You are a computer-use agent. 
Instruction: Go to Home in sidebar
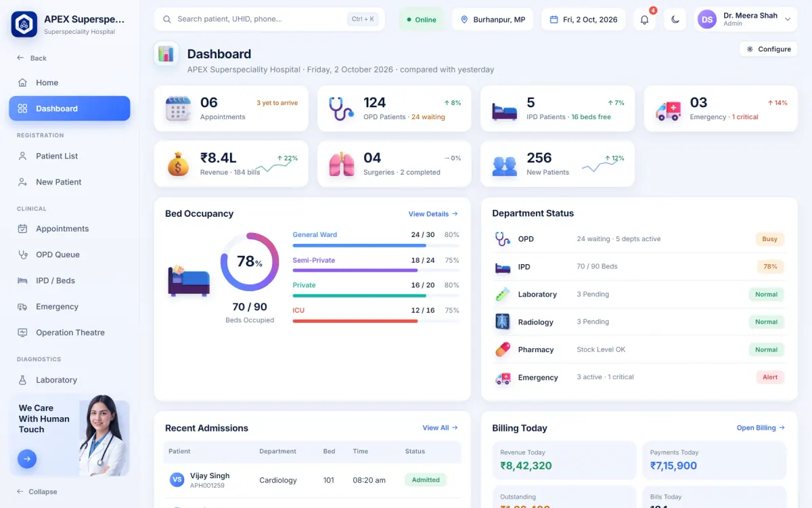(69, 83)
